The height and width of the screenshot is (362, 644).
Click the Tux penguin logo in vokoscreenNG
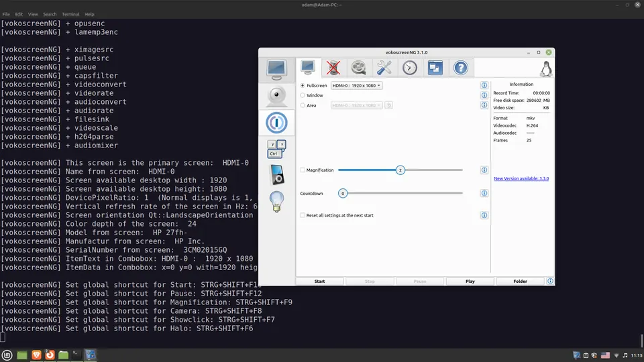[x=546, y=69]
